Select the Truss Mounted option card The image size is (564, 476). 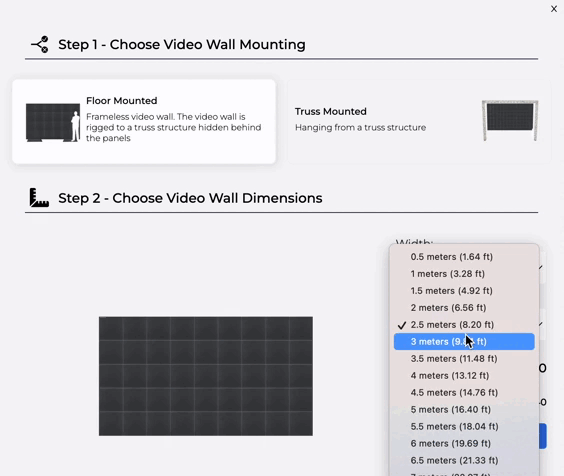click(x=419, y=122)
